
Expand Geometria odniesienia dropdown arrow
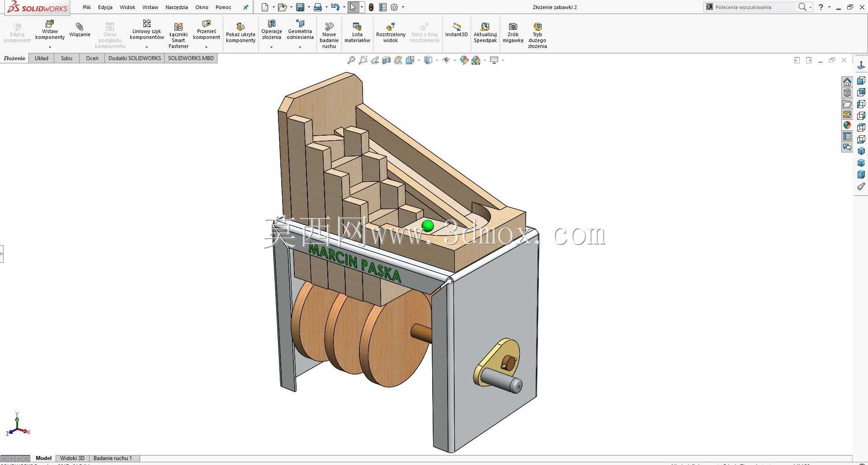[x=300, y=47]
